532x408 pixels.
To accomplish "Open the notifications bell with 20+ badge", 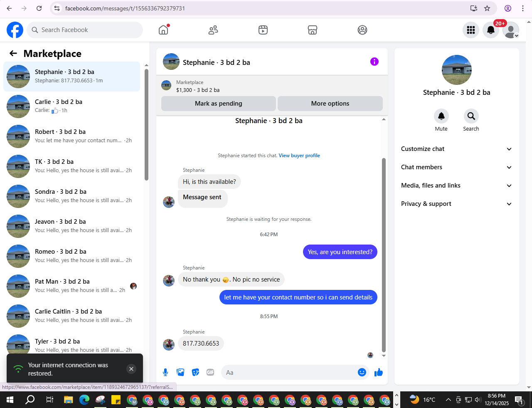I will (x=491, y=30).
